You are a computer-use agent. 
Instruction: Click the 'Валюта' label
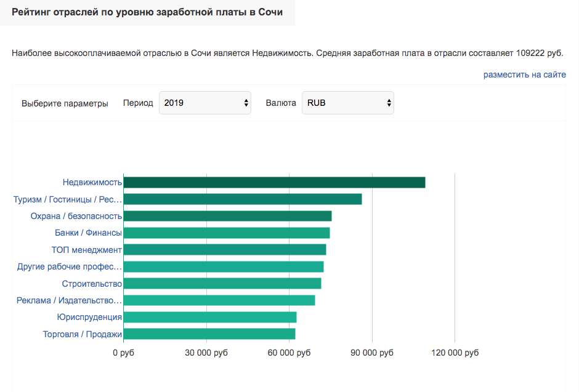tap(281, 103)
